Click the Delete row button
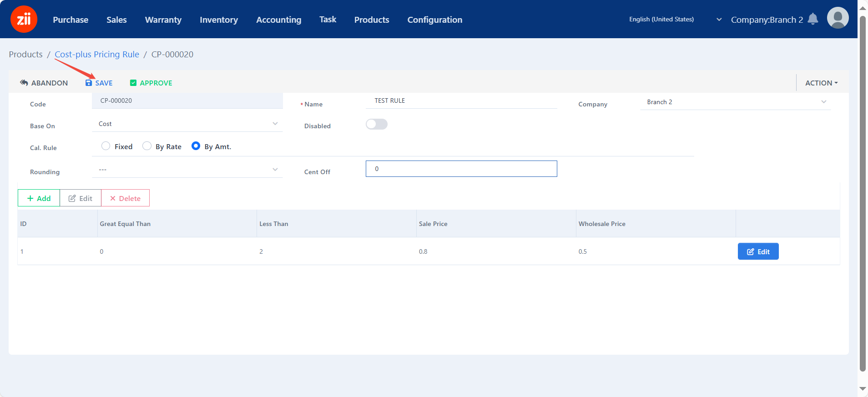The width and height of the screenshot is (868, 397). coord(125,198)
